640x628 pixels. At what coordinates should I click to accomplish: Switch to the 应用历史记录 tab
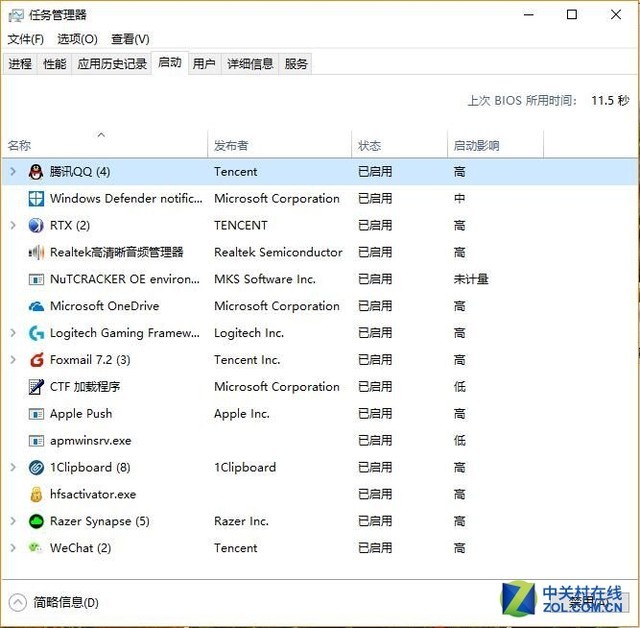(x=112, y=64)
